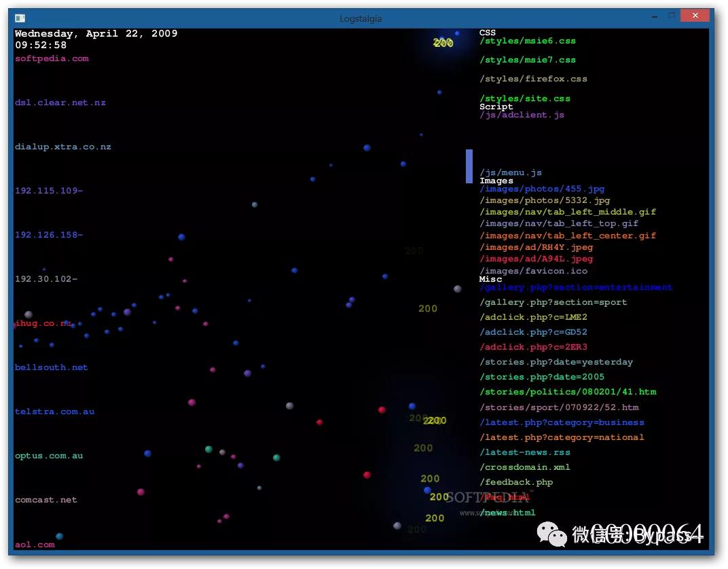Click the path '/news.html'

[508, 513]
